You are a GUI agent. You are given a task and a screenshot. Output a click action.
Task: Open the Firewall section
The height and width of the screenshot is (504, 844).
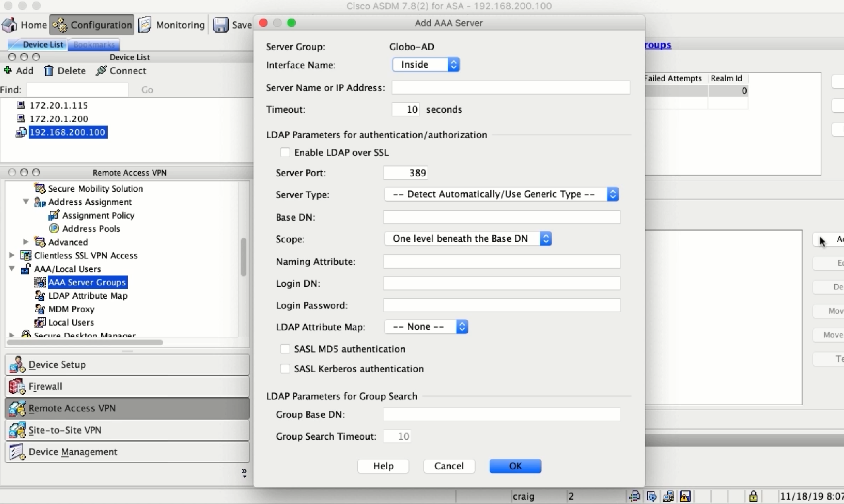(x=127, y=386)
